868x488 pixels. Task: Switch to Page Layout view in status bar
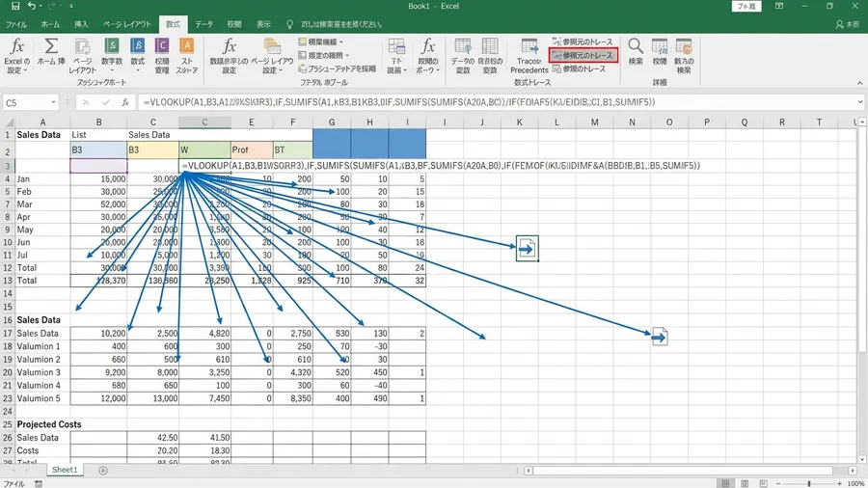(x=746, y=483)
